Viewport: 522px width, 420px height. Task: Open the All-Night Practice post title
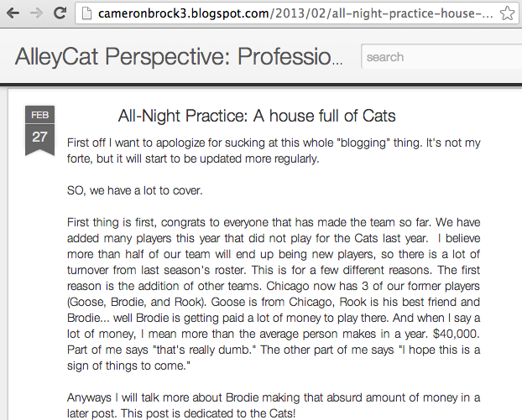coord(256,115)
